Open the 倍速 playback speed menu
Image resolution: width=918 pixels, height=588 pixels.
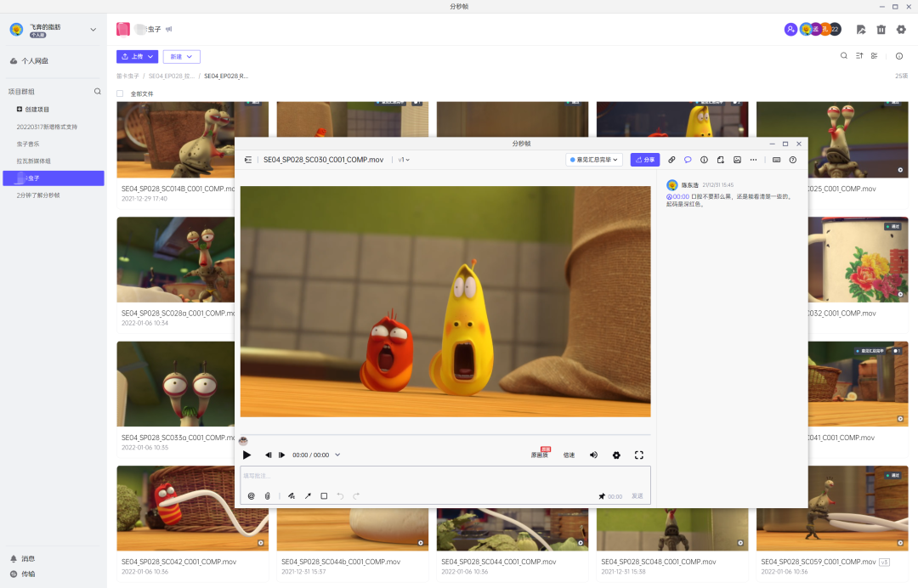pos(569,455)
